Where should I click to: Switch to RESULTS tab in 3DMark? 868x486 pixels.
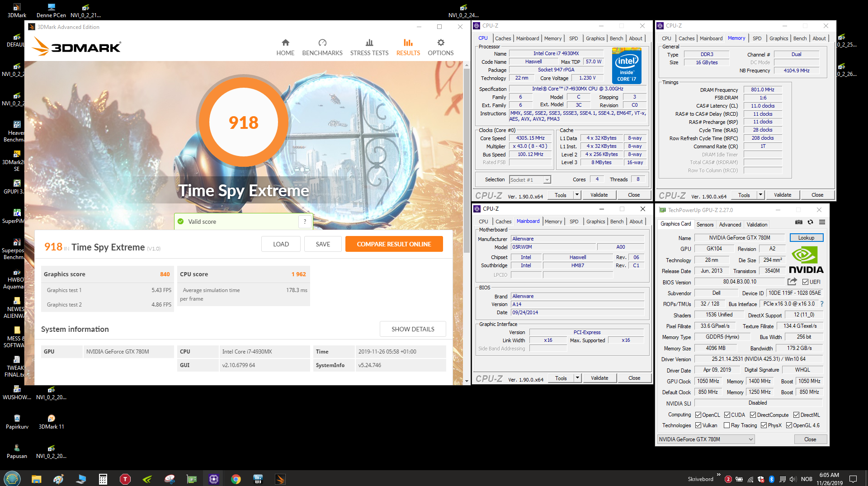coord(408,47)
